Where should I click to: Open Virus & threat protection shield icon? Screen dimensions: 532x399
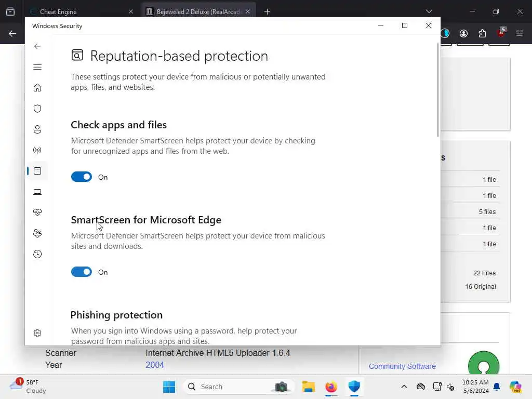coord(37,109)
